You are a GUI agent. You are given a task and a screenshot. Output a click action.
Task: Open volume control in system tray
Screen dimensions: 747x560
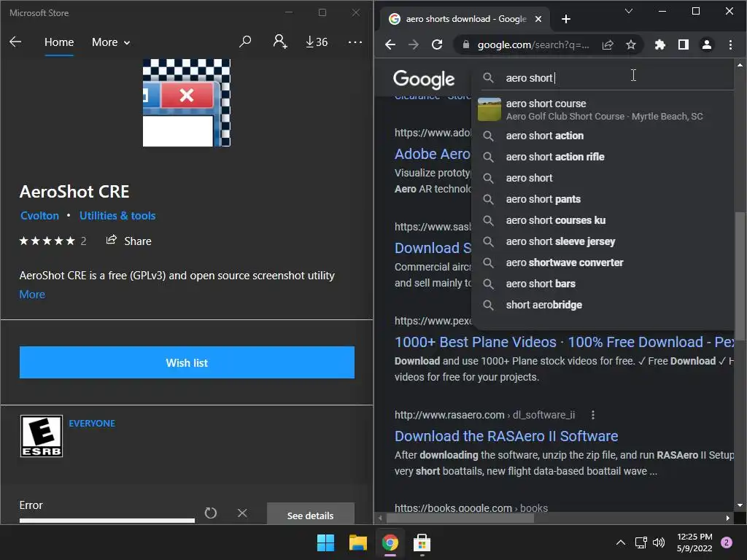[659, 542]
